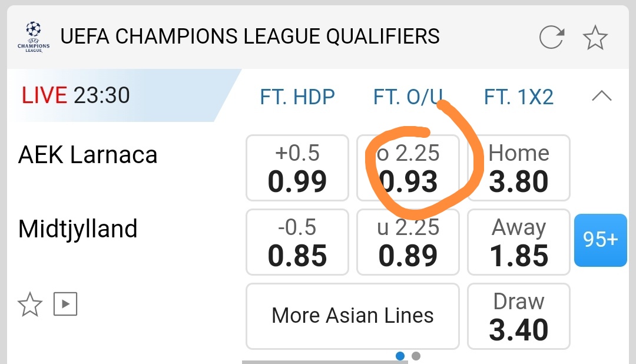Open the 95+ more markets button
The width and height of the screenshot is (636, 364).
(601, 240)
